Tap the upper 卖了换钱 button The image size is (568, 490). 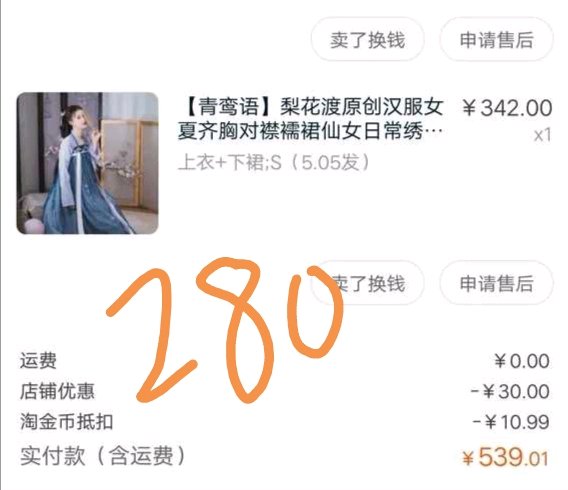coord(367,39)
